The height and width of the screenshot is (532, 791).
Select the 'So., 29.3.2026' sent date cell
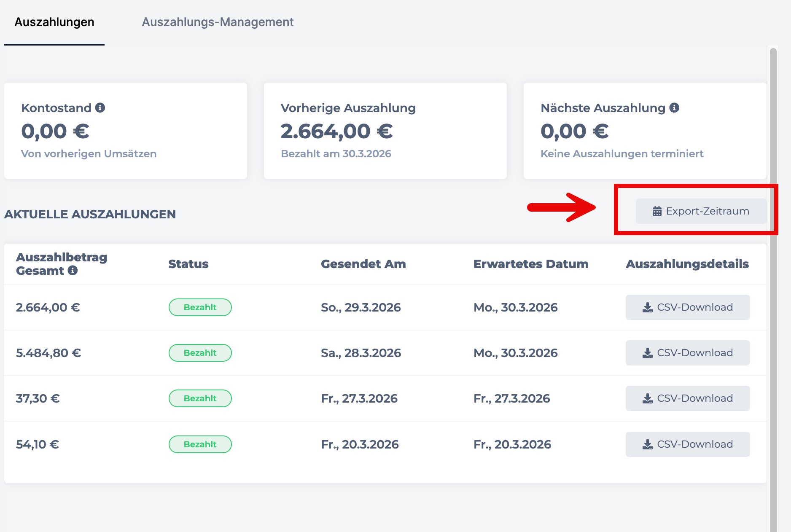(x=361, y=307)
